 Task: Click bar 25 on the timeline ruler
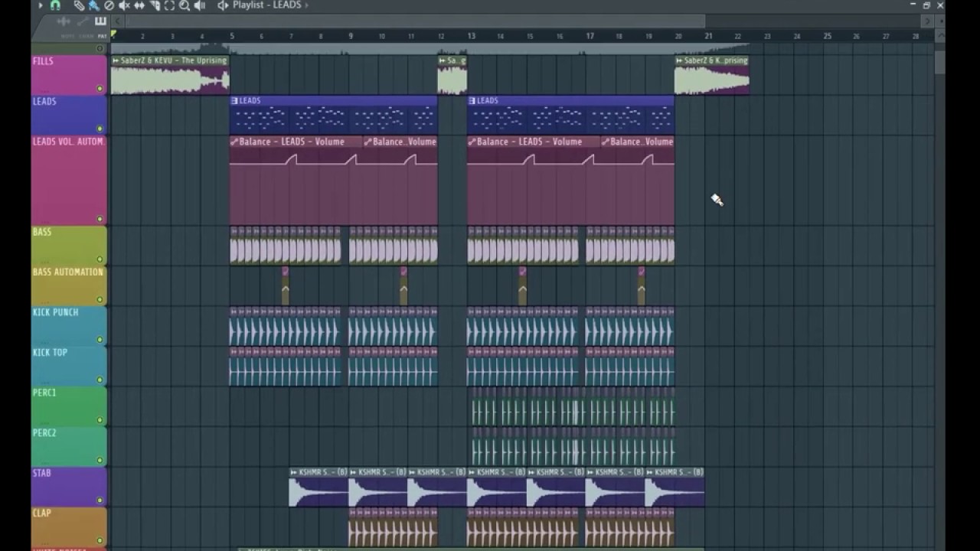click(x=827, y=36)
